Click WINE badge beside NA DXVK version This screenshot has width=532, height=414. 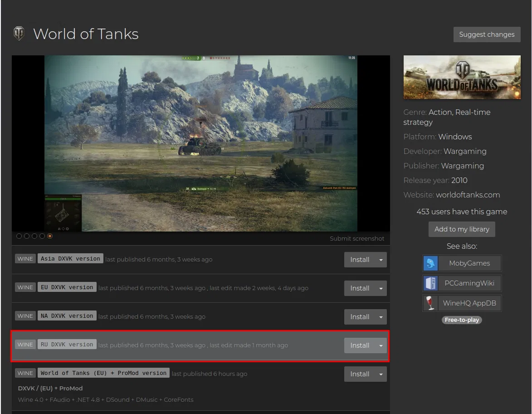25,315
